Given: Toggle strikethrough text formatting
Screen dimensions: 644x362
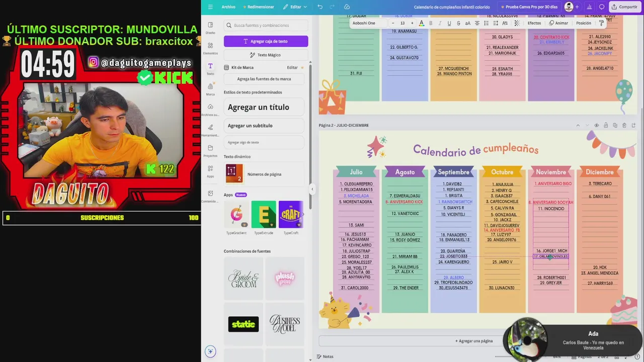Looking at the screenshot, I should click(458, 23).
